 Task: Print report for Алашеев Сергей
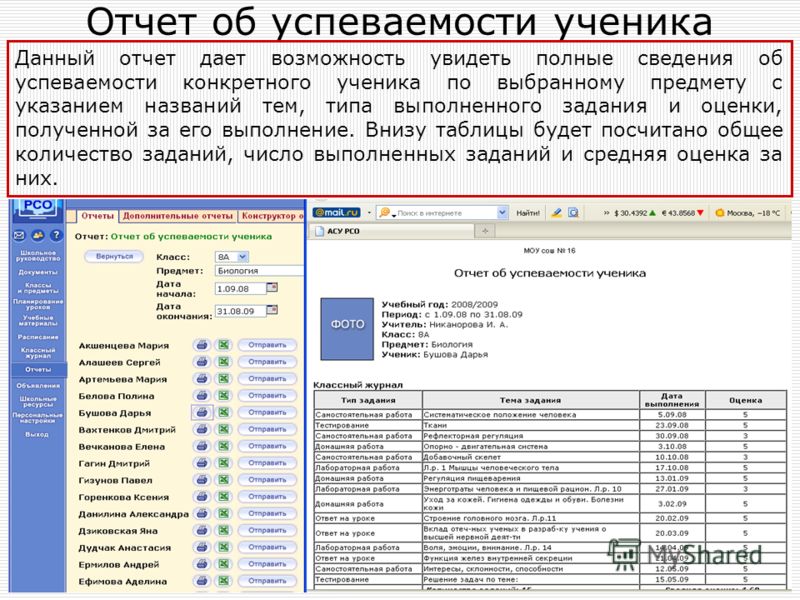(202, 362)
